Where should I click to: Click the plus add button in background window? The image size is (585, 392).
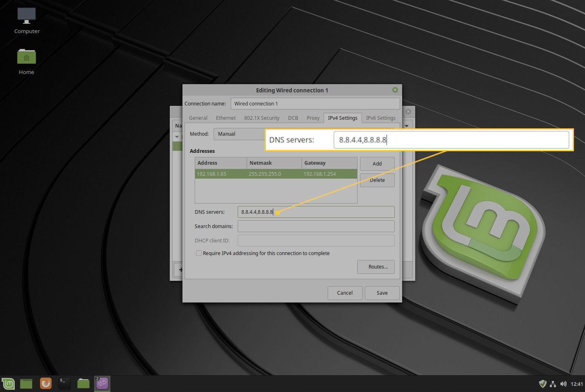[179, 269]
